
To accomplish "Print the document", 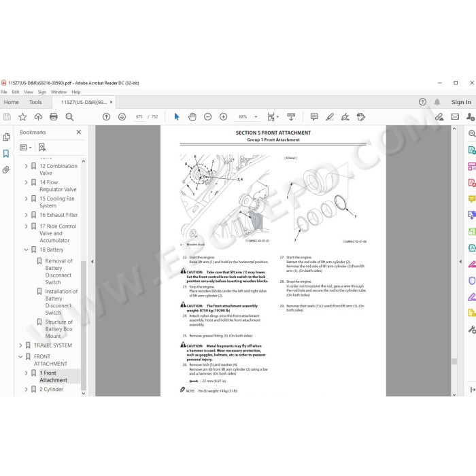I will (x=54, y=117).
